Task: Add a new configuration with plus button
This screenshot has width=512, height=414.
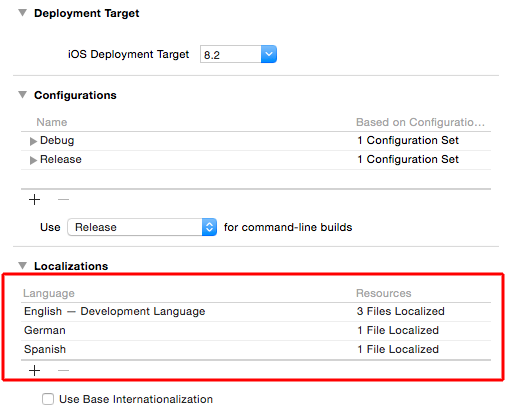Action: click(34, 200)
